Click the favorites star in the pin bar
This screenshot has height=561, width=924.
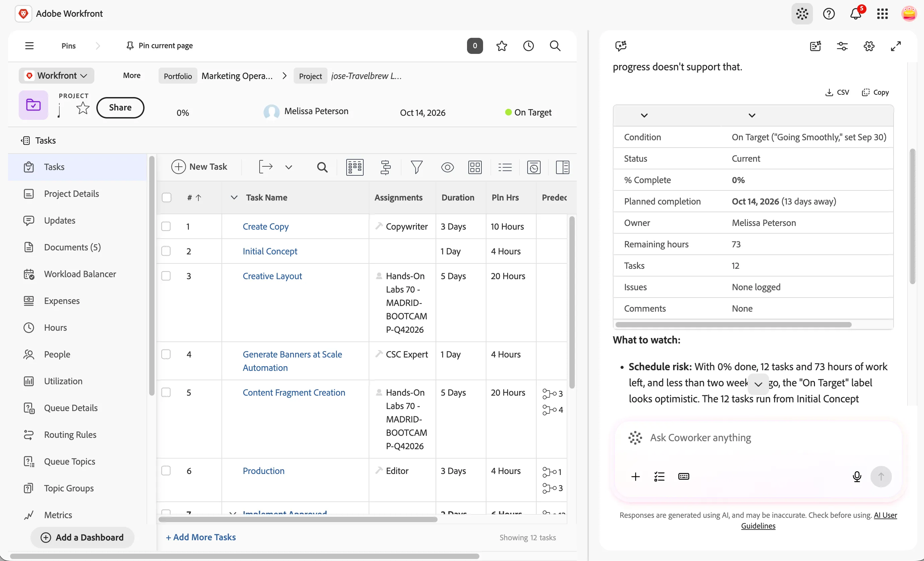click(501, 46)
